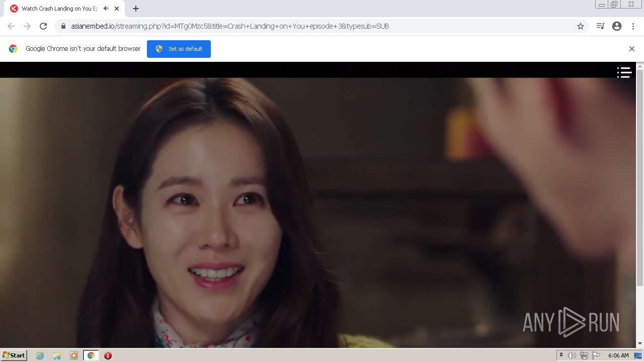Screen dimensions: 644x362
Task: Go forward to next page
Action: pyautogui.click(x=27, y=26)
